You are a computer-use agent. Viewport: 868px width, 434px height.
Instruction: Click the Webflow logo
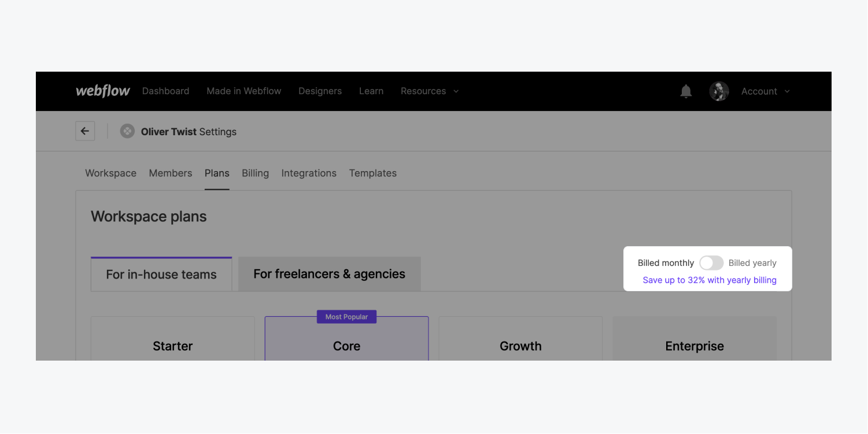(x=103, y=91)
